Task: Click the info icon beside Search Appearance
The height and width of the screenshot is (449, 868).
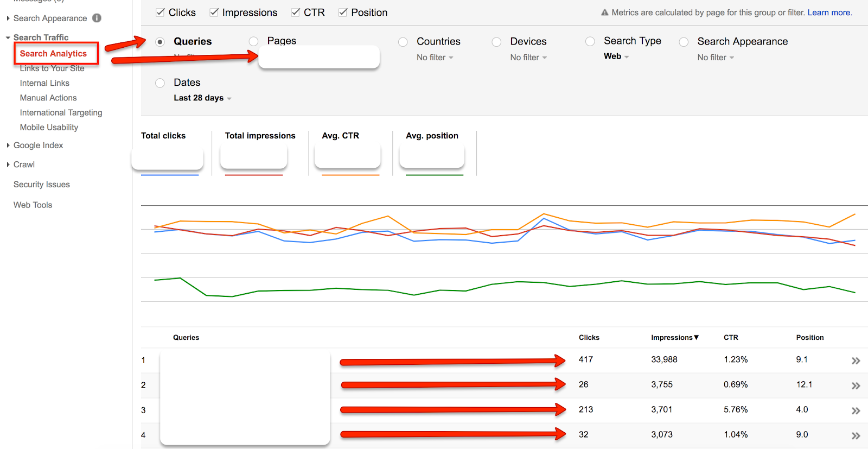Action: point(97,18)
